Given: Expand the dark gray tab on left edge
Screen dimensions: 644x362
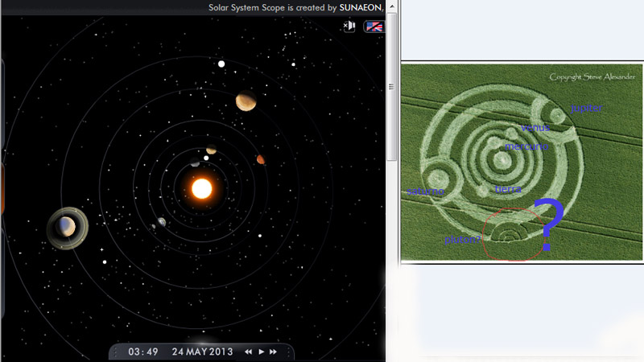Looking at the screenshot, I should 2,105.
